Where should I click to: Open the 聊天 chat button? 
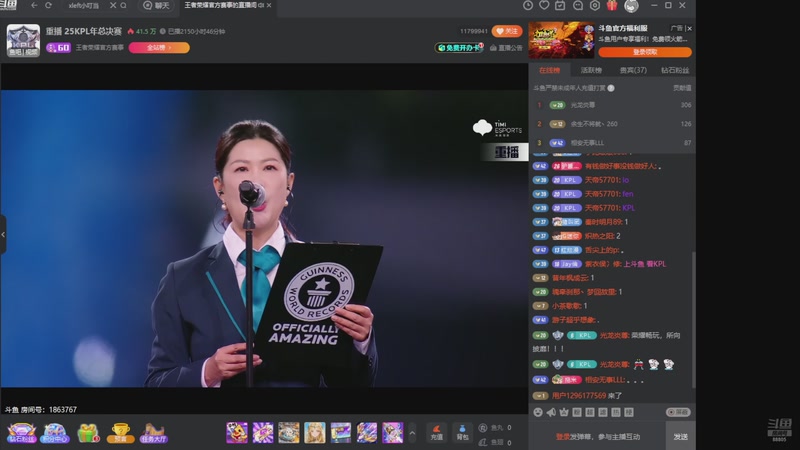[x=156, y=5]
